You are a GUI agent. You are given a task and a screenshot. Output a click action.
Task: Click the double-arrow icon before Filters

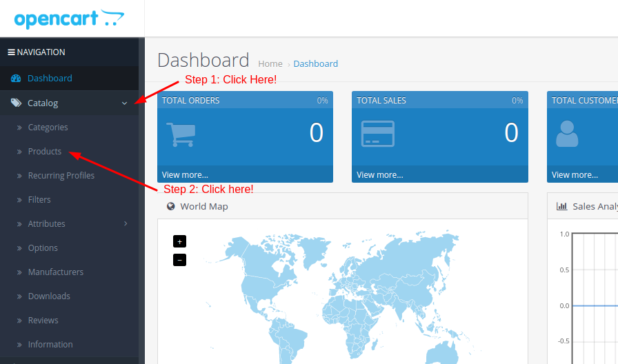tap(19, 200)
